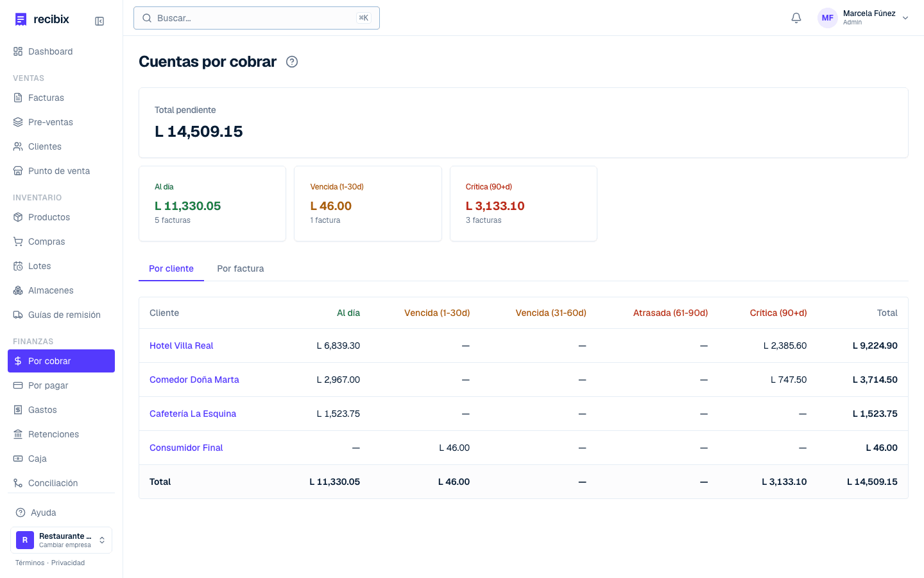The width and height of the screenshot is (924, 578).
Task: Open Por pagar in the sidebar
Action: pyautogui.click(x=61, y=385)
